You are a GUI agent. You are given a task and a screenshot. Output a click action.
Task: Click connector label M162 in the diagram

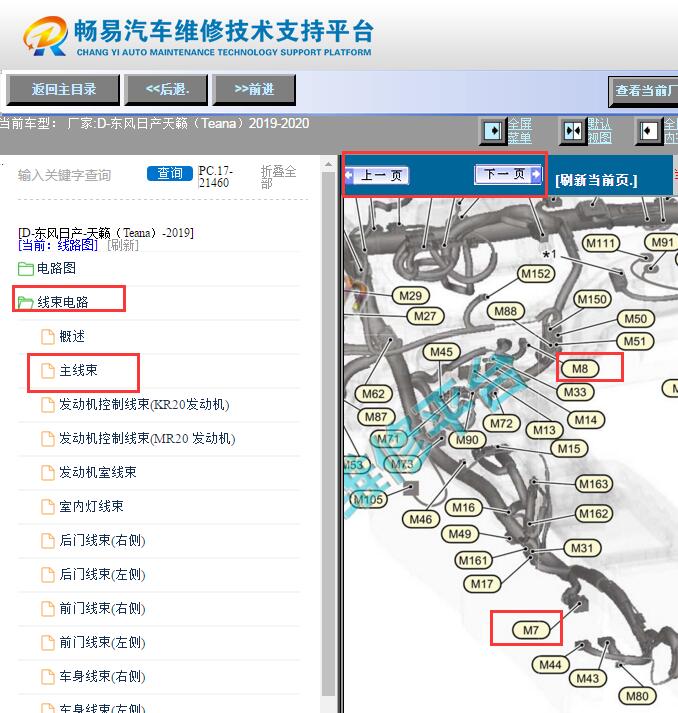coord(594,514)
